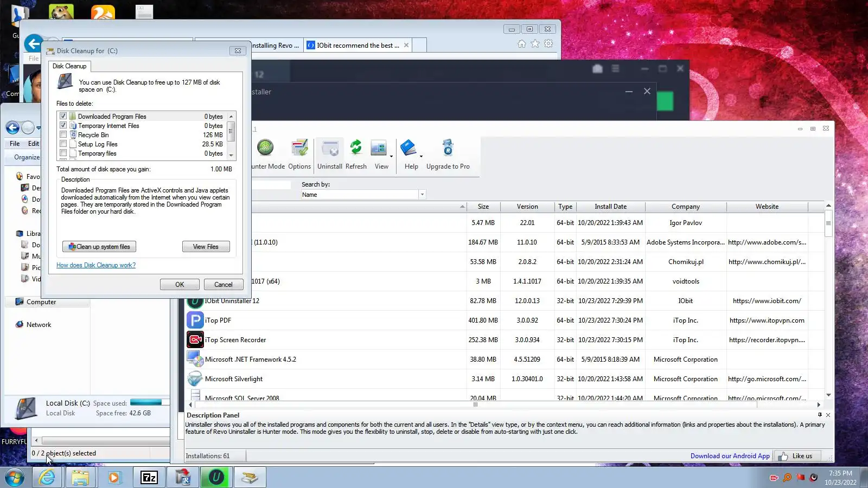Switch to the Disk Cleanup tab
Viewport: 868px width, 488px height.
[69, 66]
